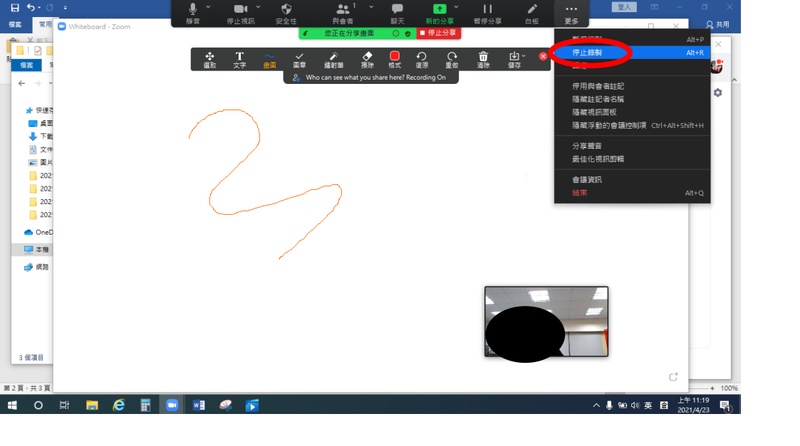Pause the screen share

pos(487,13)
